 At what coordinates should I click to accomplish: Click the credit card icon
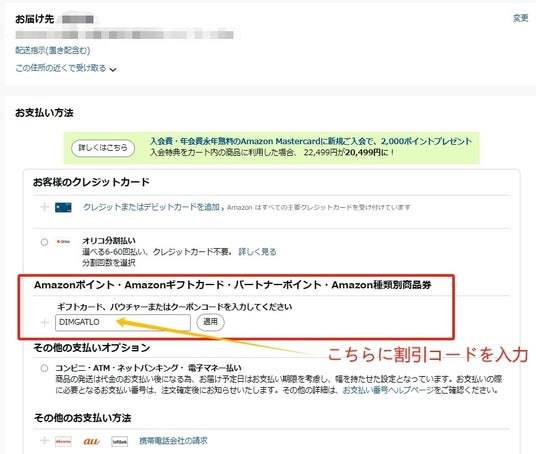[x=63, y=208]
